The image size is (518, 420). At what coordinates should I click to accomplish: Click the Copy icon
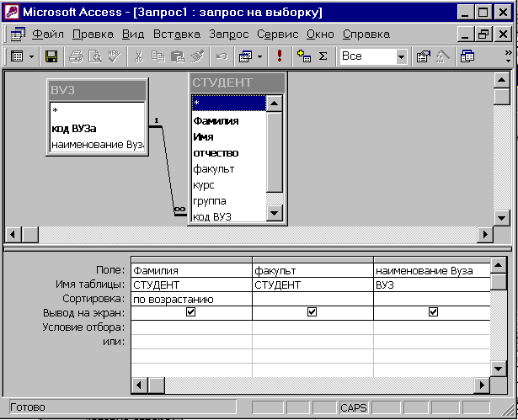coord(158,56)
